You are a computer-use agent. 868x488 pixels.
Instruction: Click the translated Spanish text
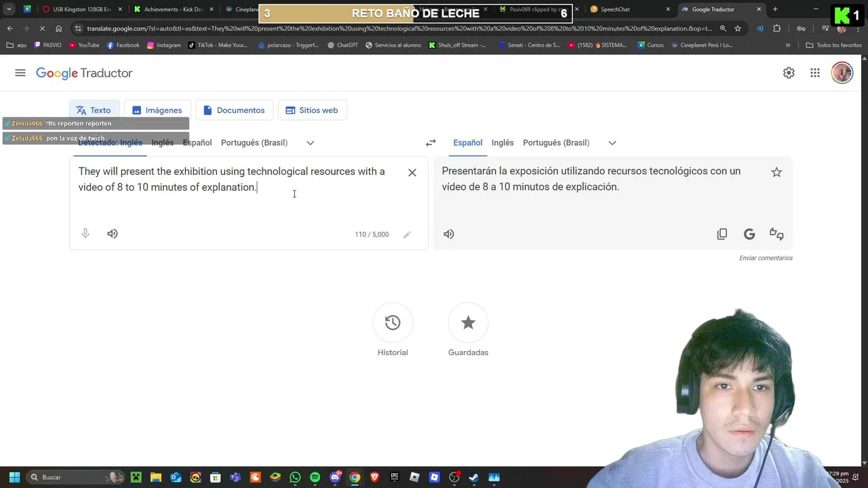pos(591,179)
